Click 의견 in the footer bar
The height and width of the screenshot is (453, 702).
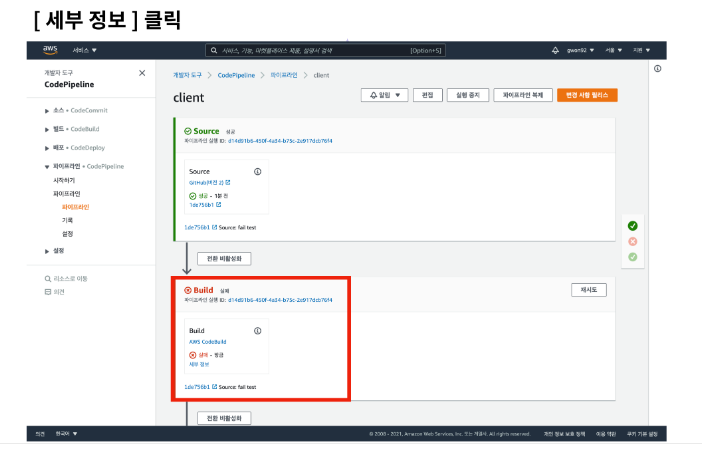[40, 434]
